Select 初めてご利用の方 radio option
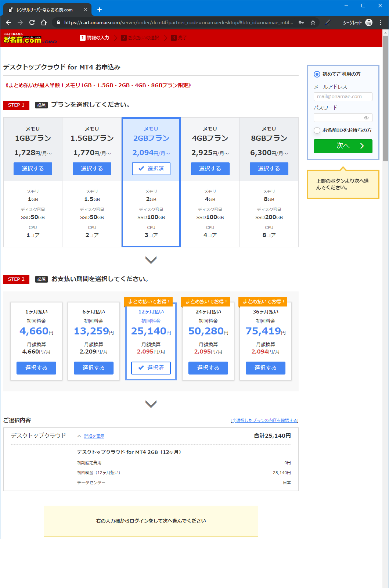The image size is (389, 588). click(317, 74)
